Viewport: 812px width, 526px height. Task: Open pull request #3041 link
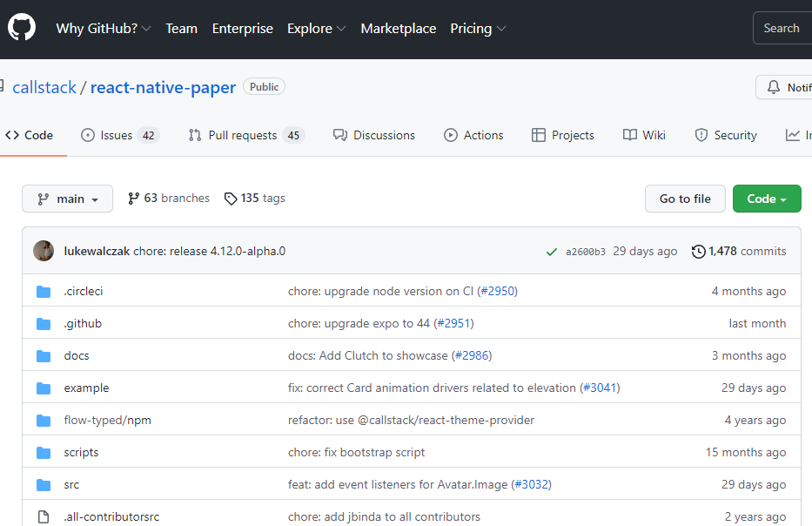pyautogui.click(x=600, y=388)
